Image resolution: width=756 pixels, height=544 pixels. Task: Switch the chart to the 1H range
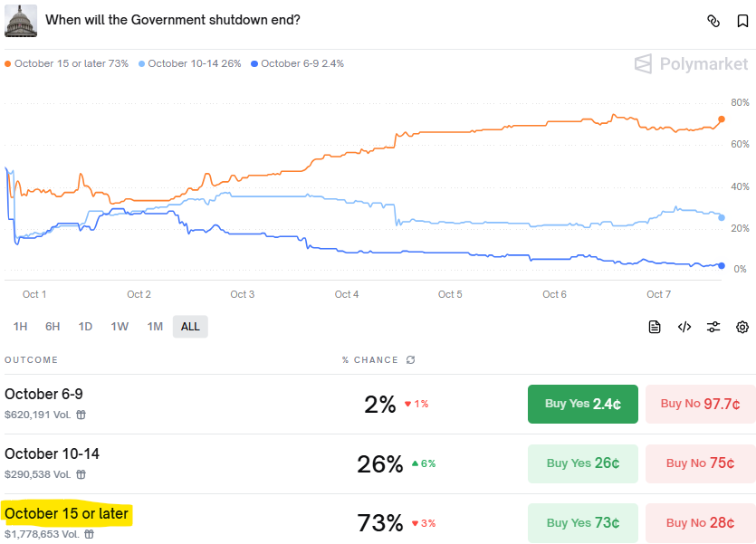click(21, 327)
